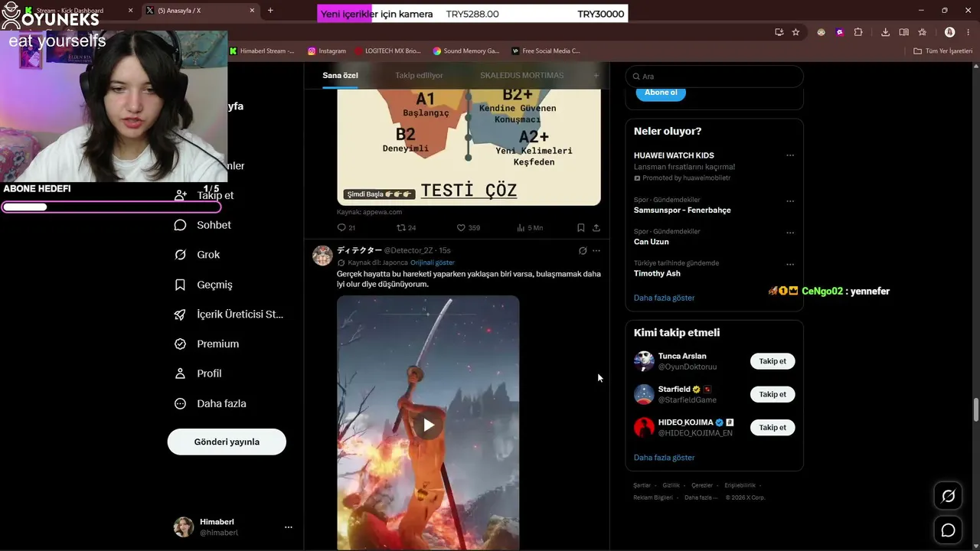The width and height of the screenshot is (980, 551).
Task: Open options for Samsunspor - Fenerbahçe trend
Action: [x=790, y=201]
